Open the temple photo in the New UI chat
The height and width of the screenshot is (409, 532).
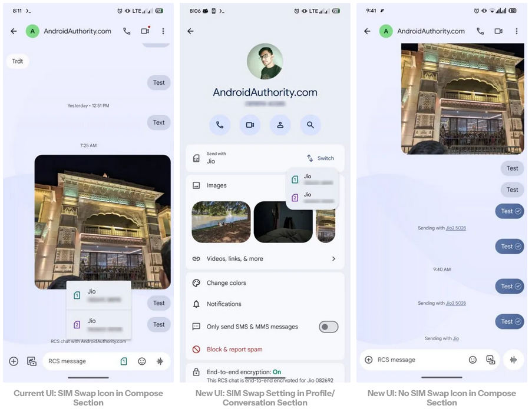pos(462,99)
